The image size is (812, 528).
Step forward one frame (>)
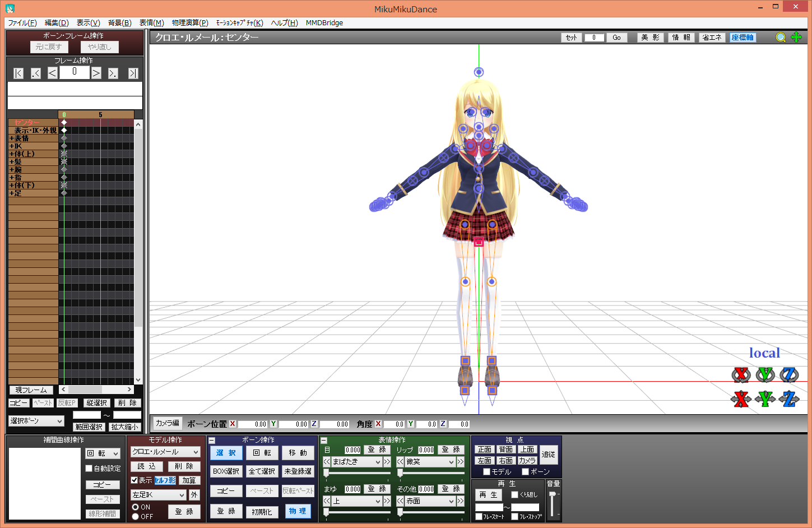tap(96, 73)
